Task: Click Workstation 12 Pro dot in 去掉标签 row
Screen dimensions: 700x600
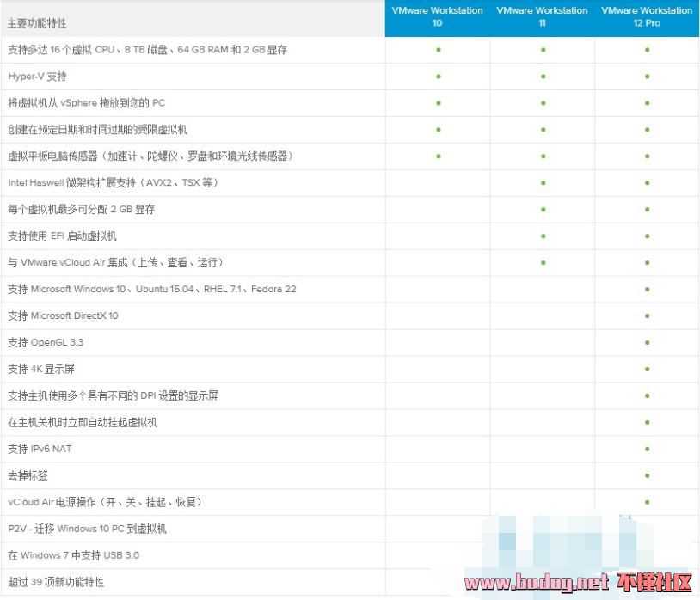Action: (647, 475)
